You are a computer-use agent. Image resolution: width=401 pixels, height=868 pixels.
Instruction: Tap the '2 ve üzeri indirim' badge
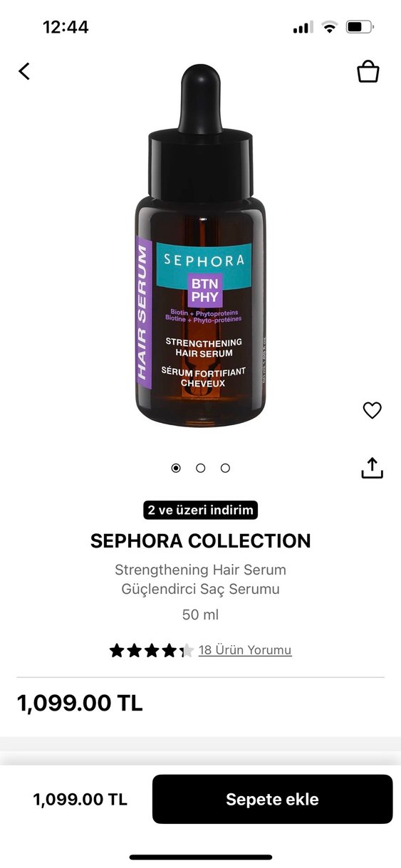pyautogui.click(x=200, y=510)
